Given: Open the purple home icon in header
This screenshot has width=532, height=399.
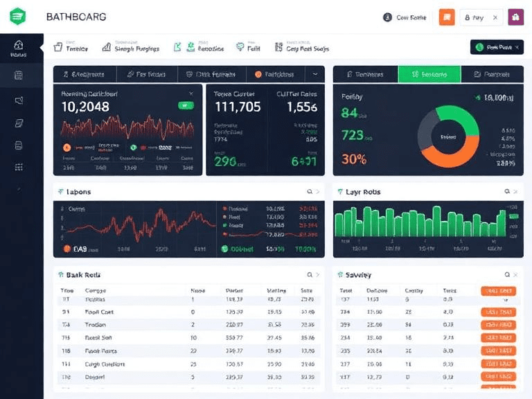Looking at the screenshot, I should pos(515,17).
